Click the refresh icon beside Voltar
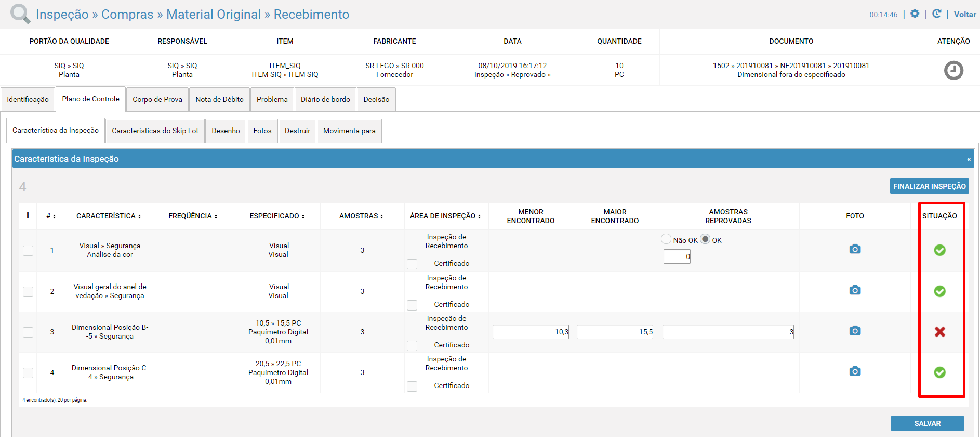The image size is (980, 439). tap(936, 14)
